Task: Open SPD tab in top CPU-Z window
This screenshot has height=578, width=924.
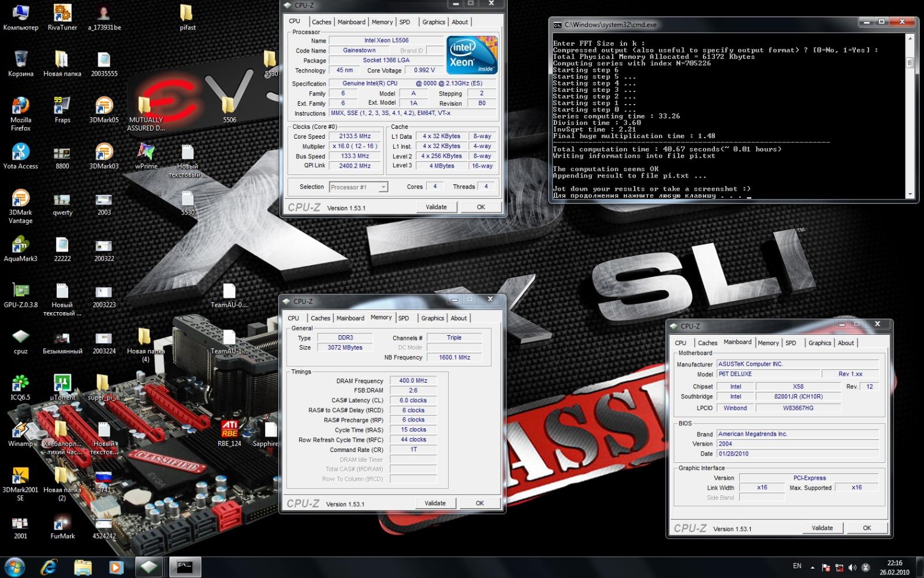Action: point(405,22)
